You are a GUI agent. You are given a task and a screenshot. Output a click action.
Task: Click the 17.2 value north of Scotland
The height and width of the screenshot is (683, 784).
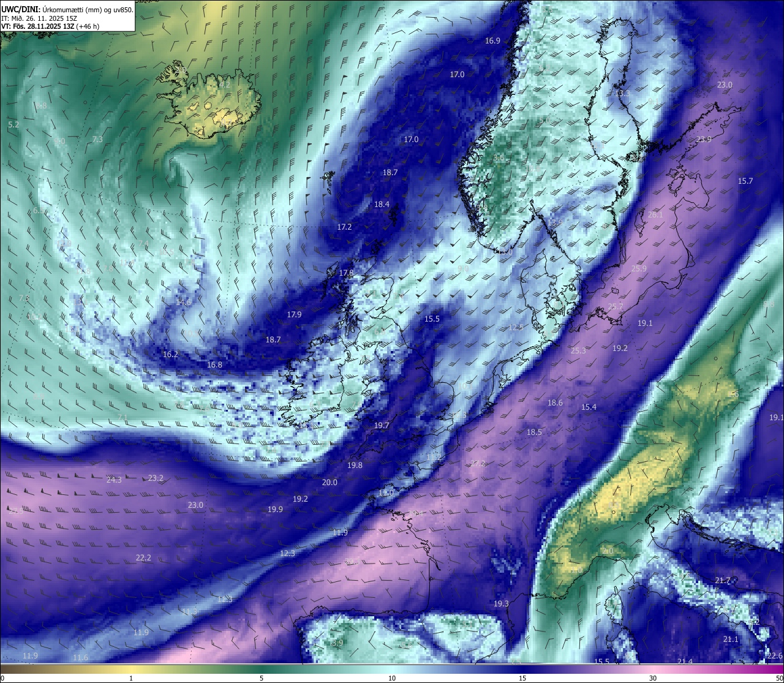coord(344,227)
